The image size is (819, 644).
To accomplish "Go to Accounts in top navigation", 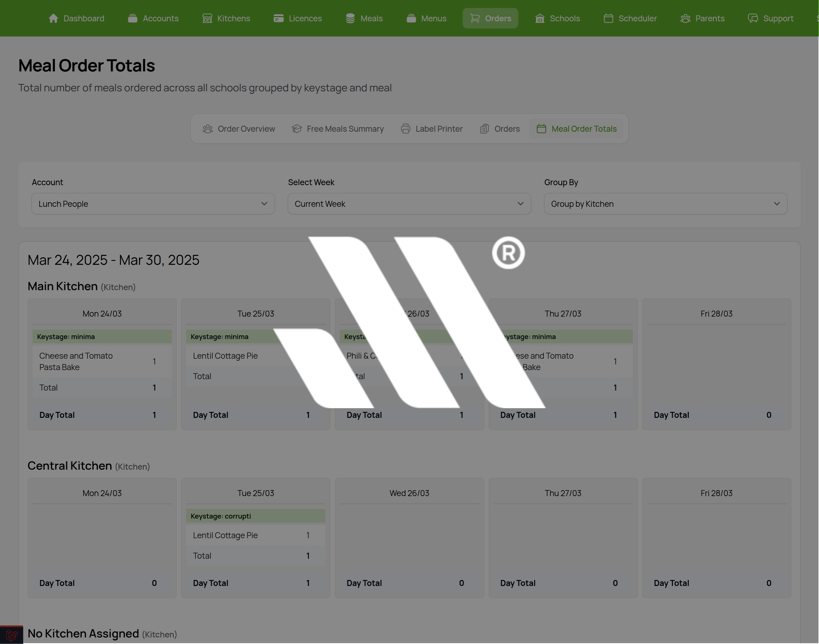I will pos(153,18).
